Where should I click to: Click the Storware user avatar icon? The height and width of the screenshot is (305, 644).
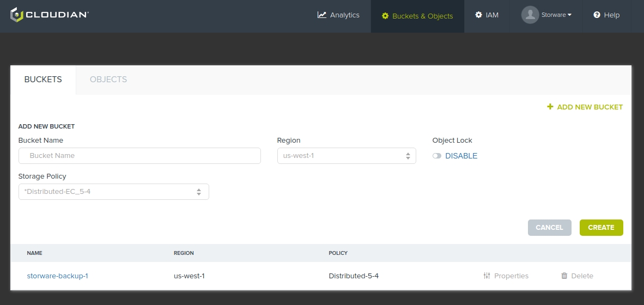point(530,15)
